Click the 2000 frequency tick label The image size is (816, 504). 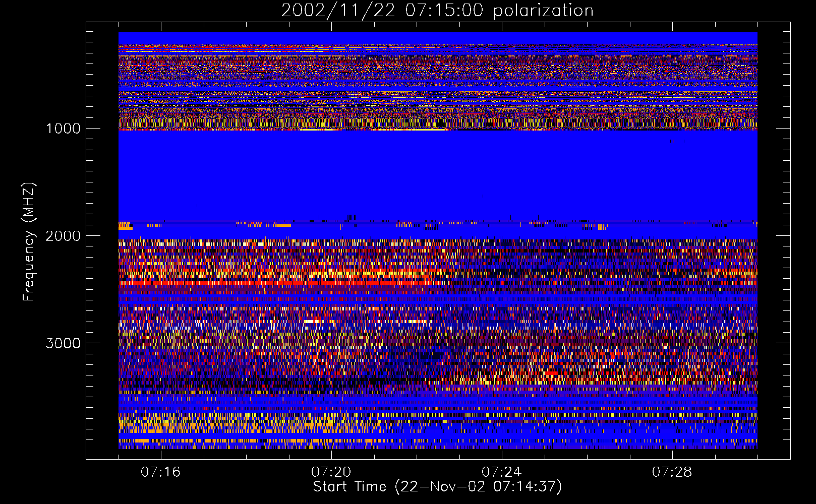pyautogui.click(x=63, y=236)
